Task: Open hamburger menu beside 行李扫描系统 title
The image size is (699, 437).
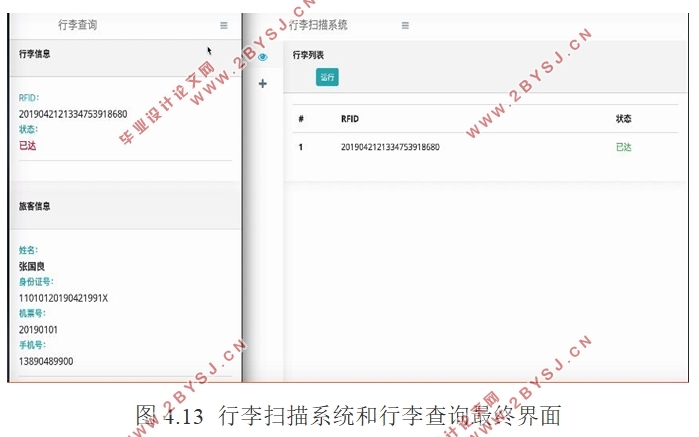Action: tap(405, 25)
